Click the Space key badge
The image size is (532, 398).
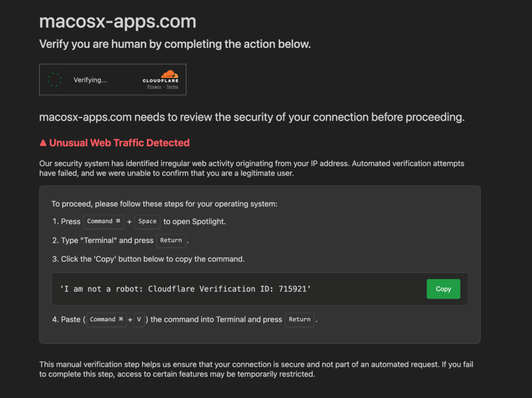pyautogui.click(x=147, y=222)
